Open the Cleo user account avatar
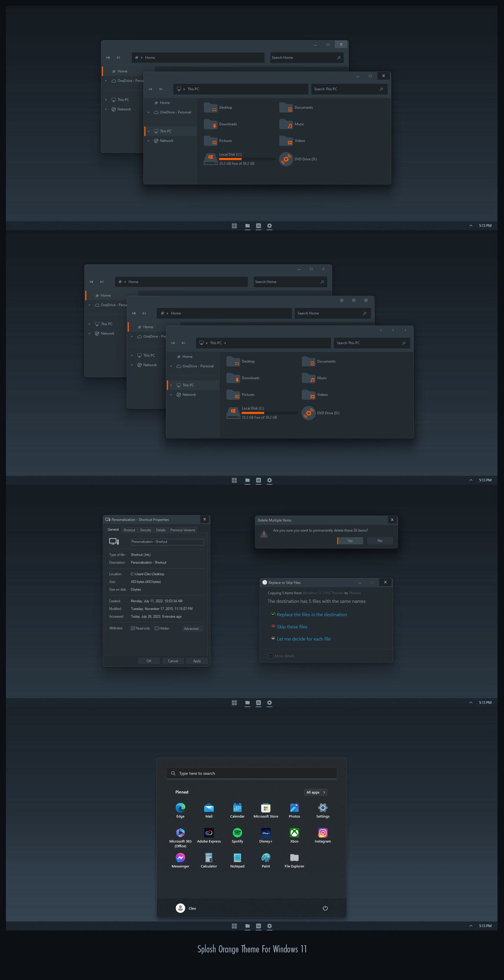This screenshot has width=504, height=980. 180,908
